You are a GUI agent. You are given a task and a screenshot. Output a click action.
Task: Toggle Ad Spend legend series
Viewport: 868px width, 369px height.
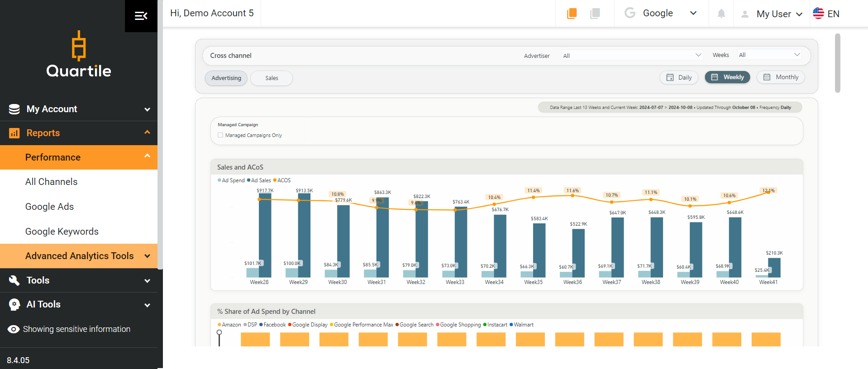[231, 180]
